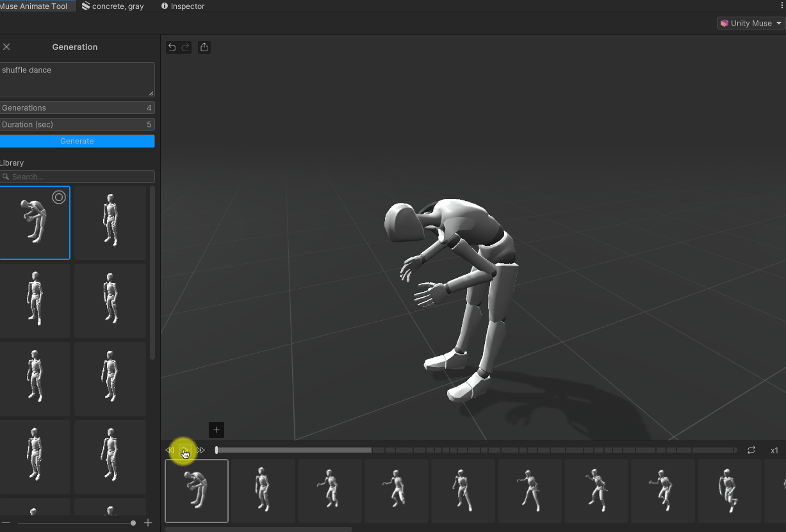Select the first library thumbnail in the fourth row
Image resolution: width=786 pixels, height=532 pixels.
(x=35, y=456)
